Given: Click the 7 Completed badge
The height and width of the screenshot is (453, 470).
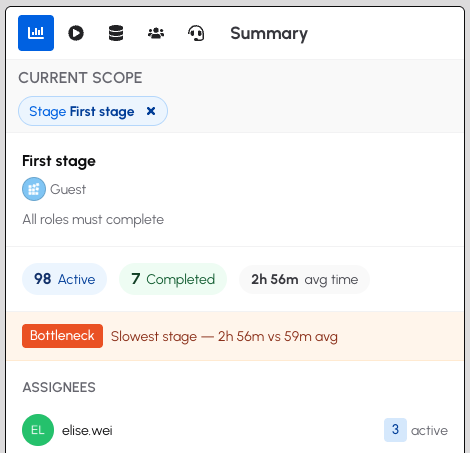Looking at the screenshot, I should coord(173,279).
